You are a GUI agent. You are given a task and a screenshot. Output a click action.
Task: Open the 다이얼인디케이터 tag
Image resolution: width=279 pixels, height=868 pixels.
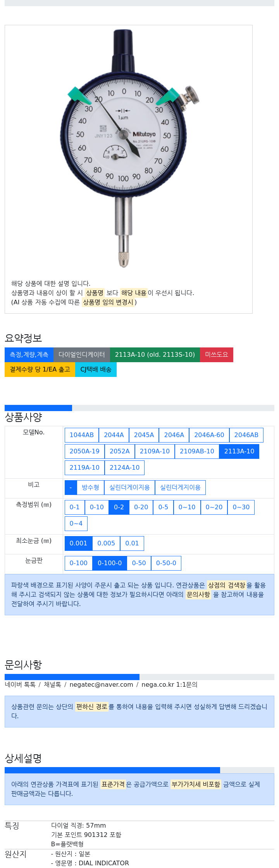[x=82, y=355]
